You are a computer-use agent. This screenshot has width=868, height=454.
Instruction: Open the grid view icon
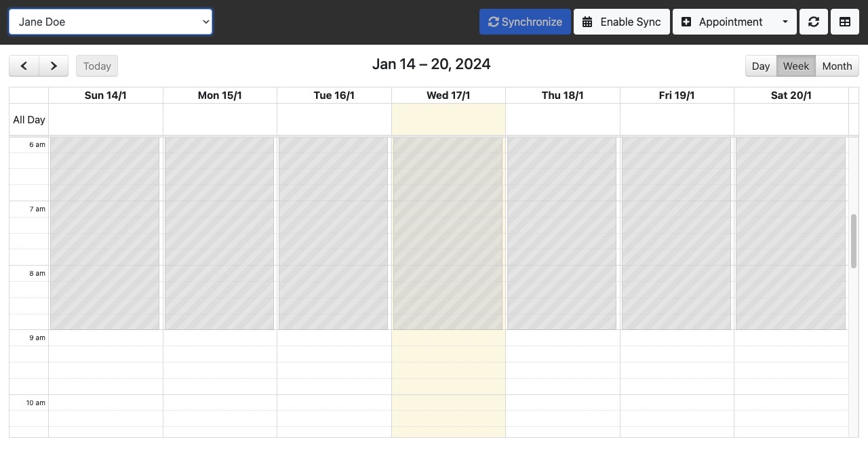pyautogui.click(x=844, y=22)
